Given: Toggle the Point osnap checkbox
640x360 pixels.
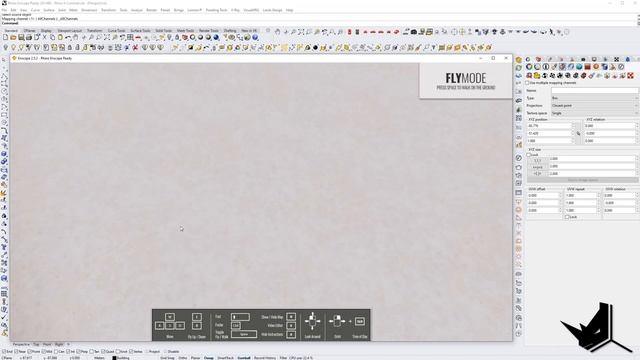Looking at the screenshot, I should coord(30,351).
